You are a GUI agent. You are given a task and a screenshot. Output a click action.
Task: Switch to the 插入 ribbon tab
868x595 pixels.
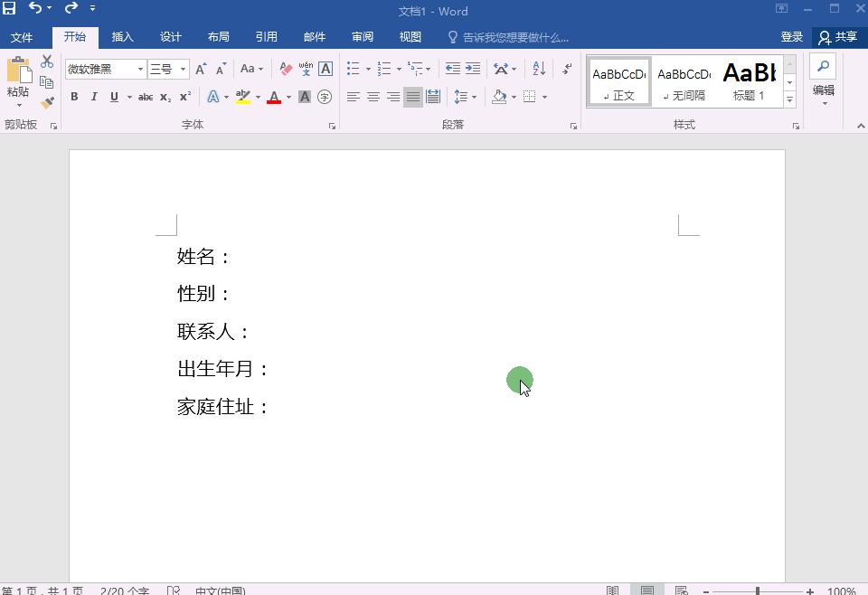122,37
